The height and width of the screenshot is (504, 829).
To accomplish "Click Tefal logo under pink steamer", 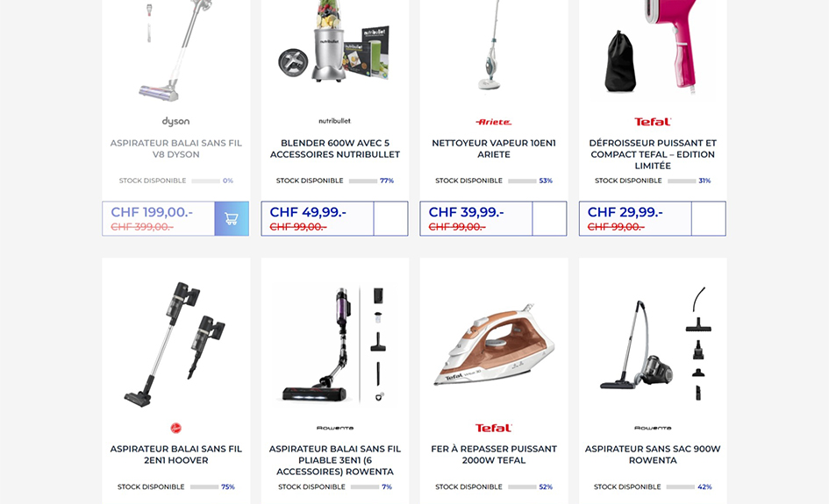I will point(653,122).
